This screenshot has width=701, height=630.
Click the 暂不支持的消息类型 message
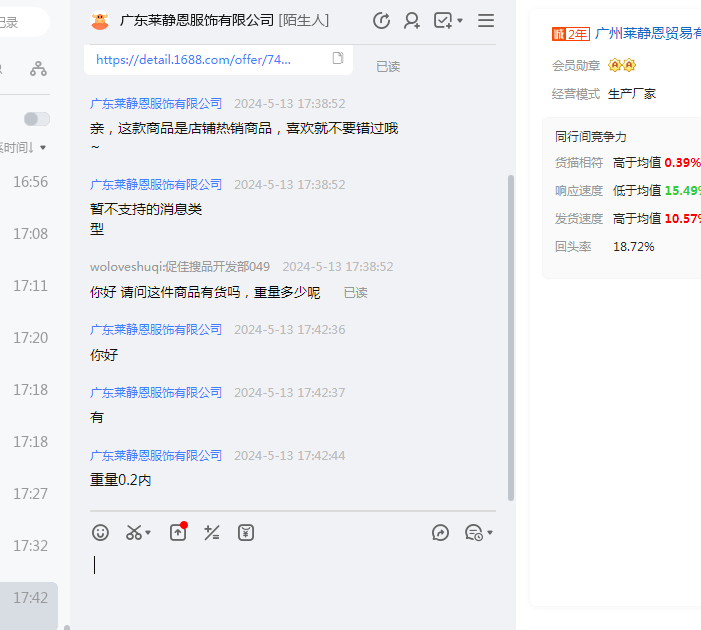(146, 219)
